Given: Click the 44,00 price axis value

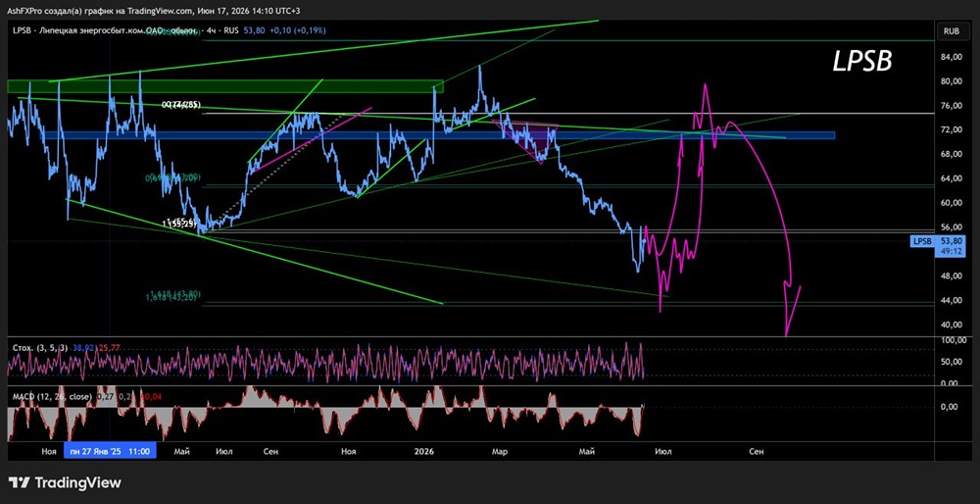Looking at the screenshot, I should pos(954,301).
